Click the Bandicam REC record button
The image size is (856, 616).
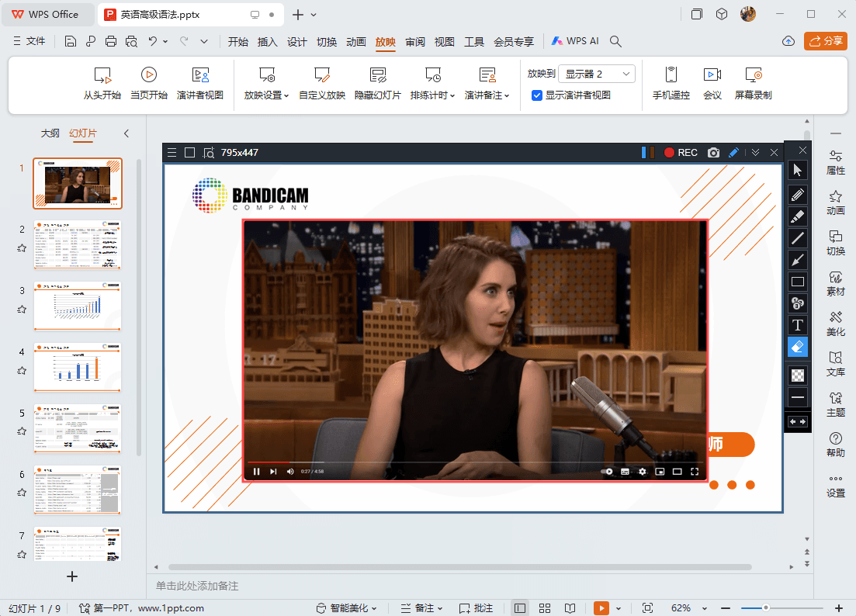point(681,153)
